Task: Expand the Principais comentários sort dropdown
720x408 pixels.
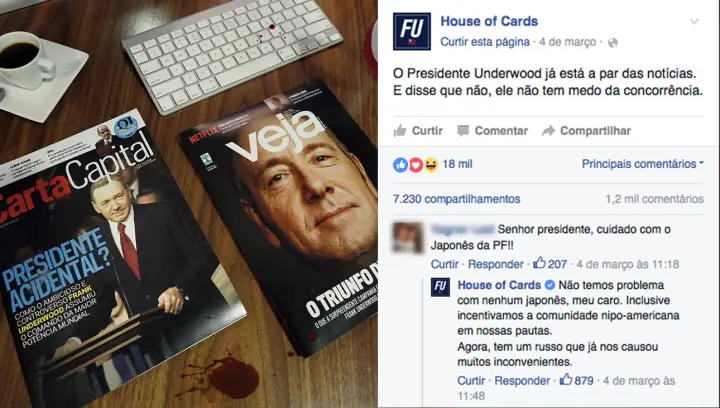Action: pos(642,164)
